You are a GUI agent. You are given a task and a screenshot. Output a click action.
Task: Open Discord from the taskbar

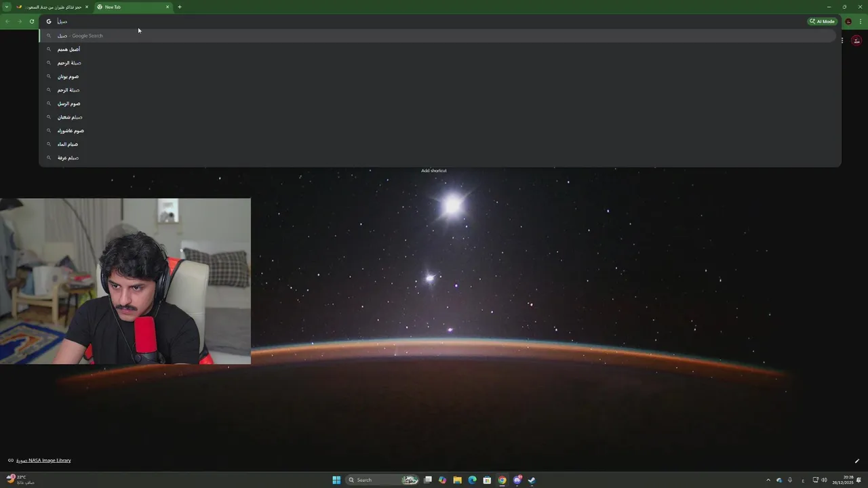pyautogui.click(x=517, y=480)
